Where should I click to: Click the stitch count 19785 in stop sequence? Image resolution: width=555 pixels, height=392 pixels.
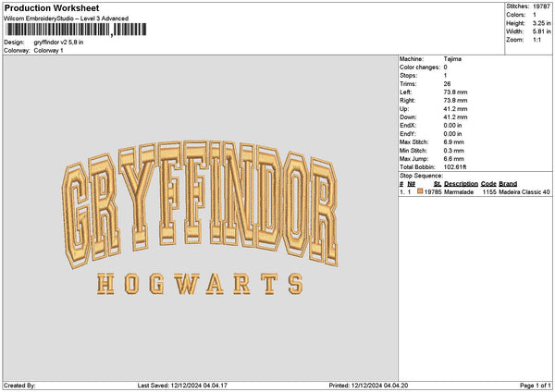433,191
